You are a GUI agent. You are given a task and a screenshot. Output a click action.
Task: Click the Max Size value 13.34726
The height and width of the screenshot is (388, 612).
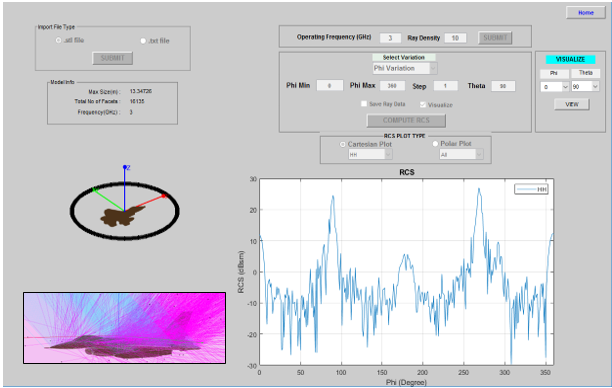click(x=141, y=91)
